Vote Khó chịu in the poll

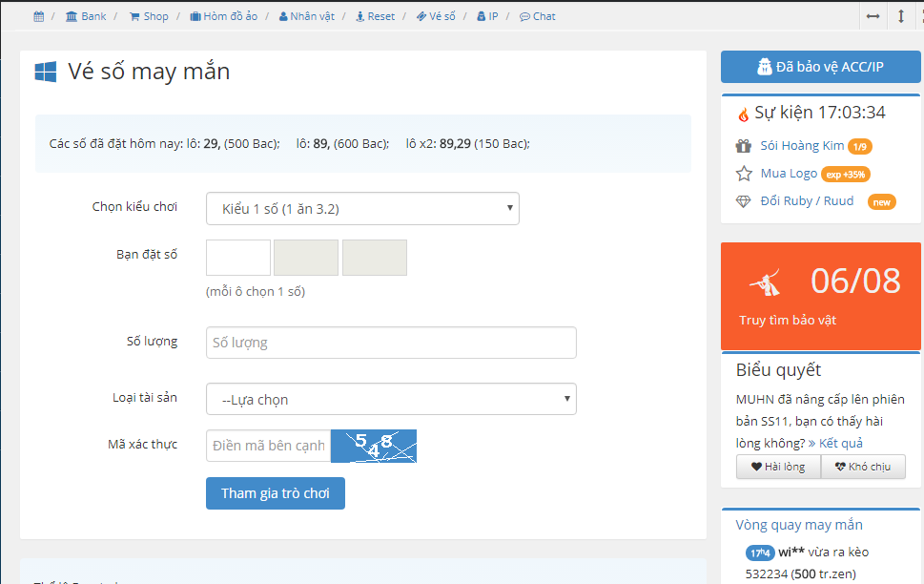pos(863,467)
